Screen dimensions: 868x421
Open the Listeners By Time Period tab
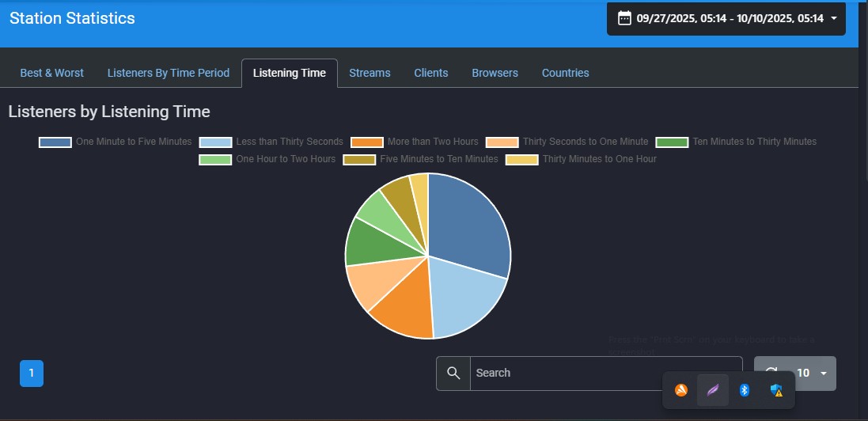168,73
